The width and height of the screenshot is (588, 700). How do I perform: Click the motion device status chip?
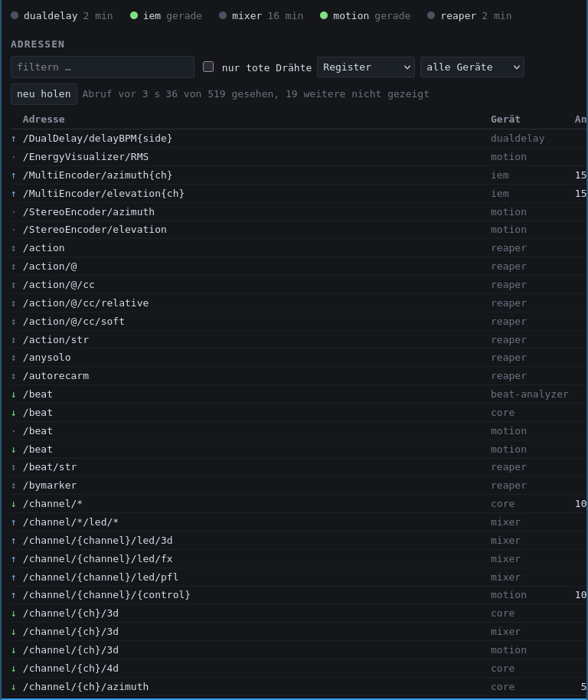click(365, 15)
